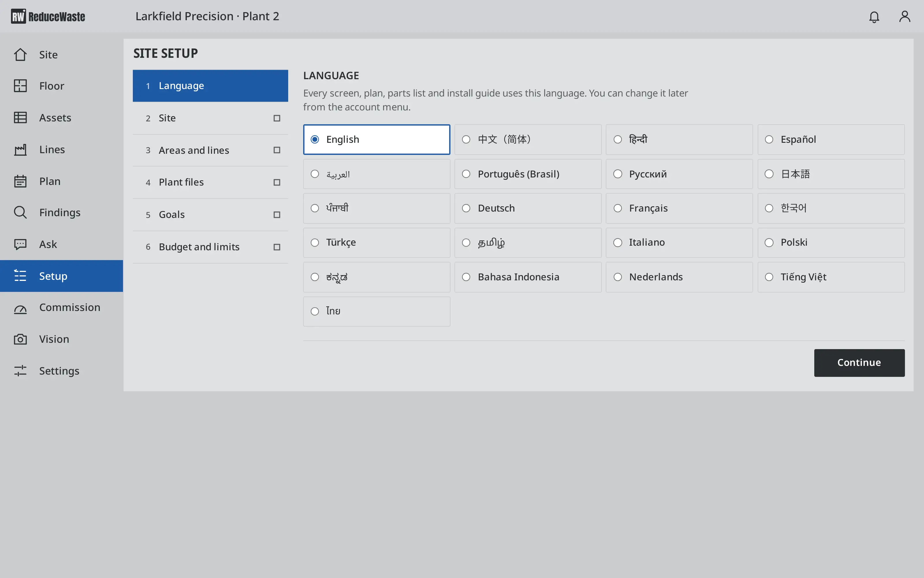Screen dimensions: 924x578
Task: Select Setup checklist icon in sidebar
Action: tap(20, 276)
